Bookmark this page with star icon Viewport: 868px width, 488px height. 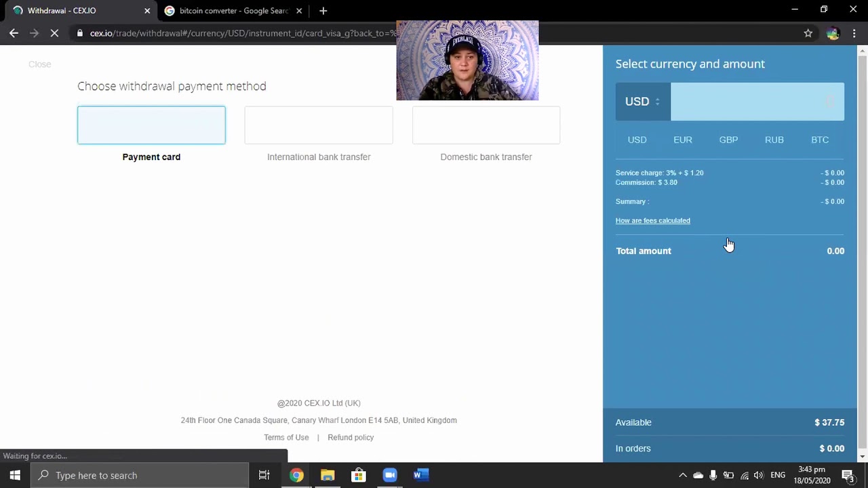coord(808,33)
